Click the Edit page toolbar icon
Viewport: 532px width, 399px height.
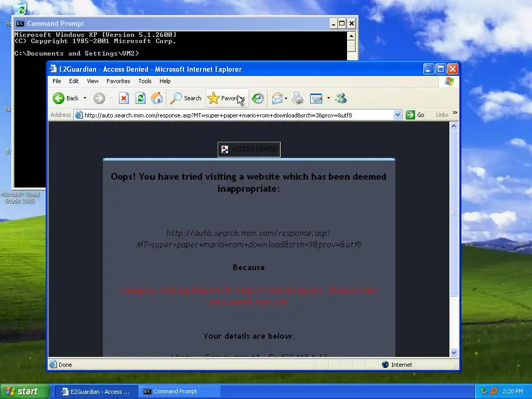point(316,98)
